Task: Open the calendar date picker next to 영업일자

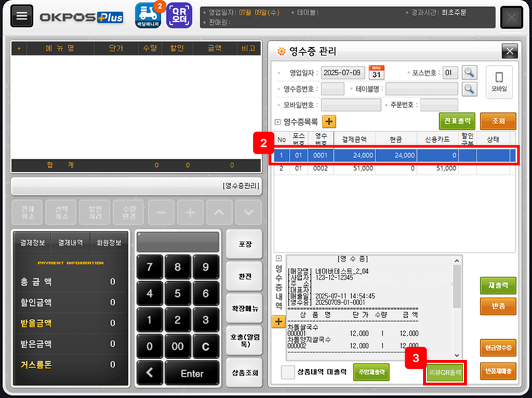Action: (x=376, y=72)
